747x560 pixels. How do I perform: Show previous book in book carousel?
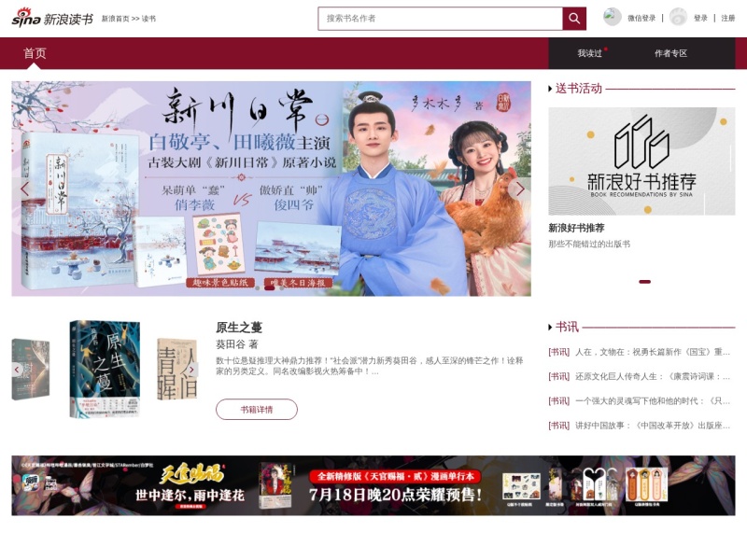click(17, 370)
